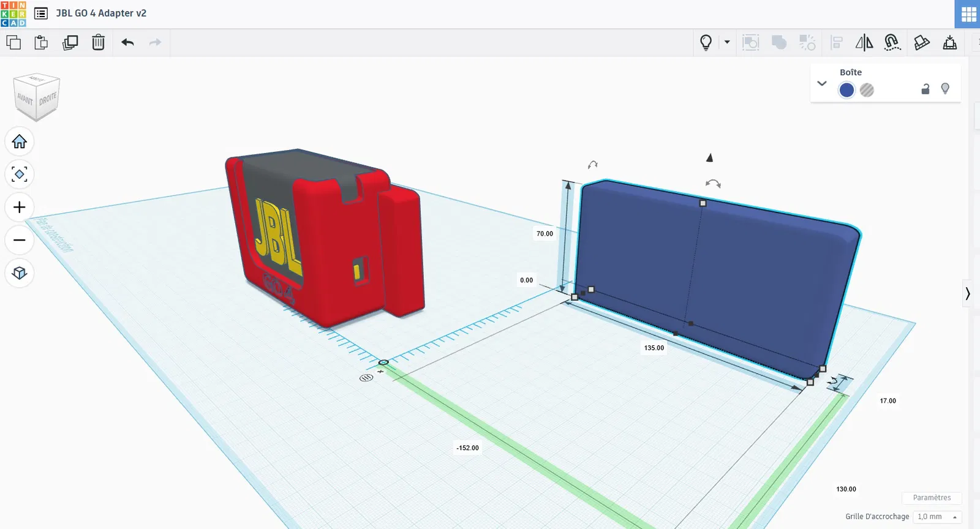
Task: Select the red JBL adapter model
Action: 325,239
